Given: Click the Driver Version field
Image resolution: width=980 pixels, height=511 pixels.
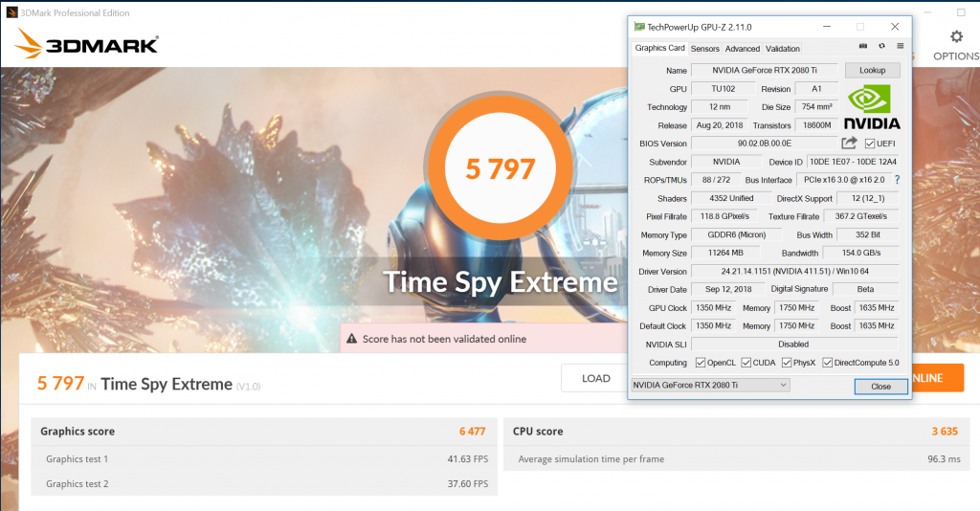Looking at the screenshot, I should 794,271.
